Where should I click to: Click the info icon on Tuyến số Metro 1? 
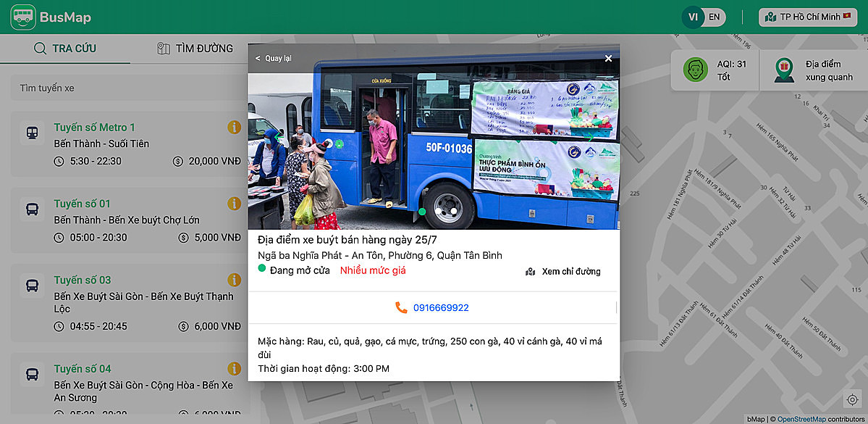tap(234, 126)
